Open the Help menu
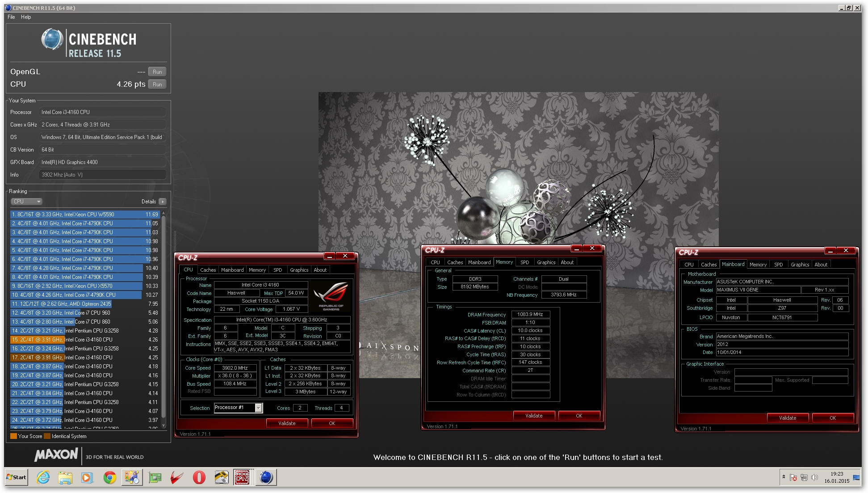This screenshot has height=493, width=868. pyautogui.click(x=26, y=17)
